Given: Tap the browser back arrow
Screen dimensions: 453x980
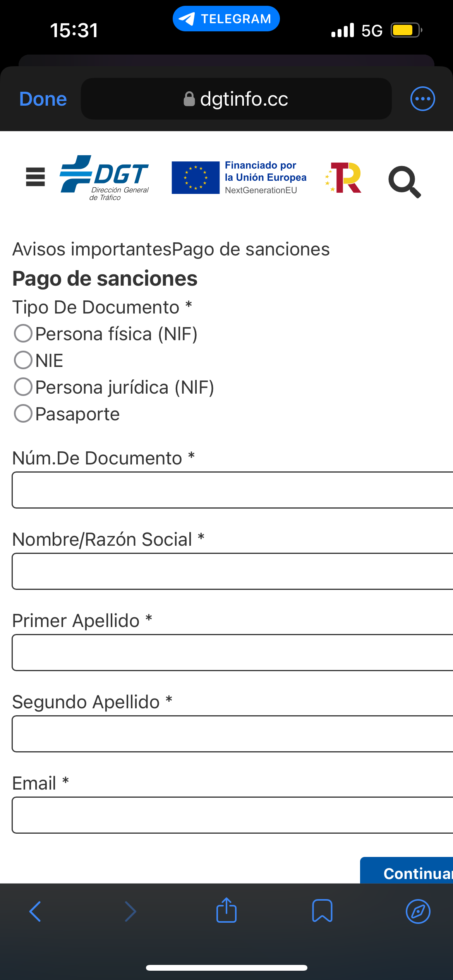Looking at the screenshot, I should (35, 911).
